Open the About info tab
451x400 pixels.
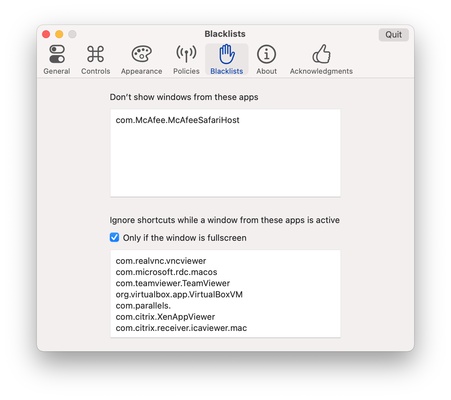click(x=266, y=60)
